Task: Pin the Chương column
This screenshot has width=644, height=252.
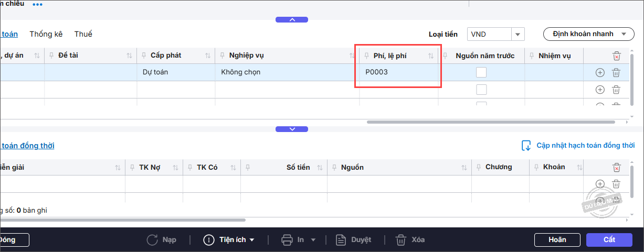Action: point(478,168)
